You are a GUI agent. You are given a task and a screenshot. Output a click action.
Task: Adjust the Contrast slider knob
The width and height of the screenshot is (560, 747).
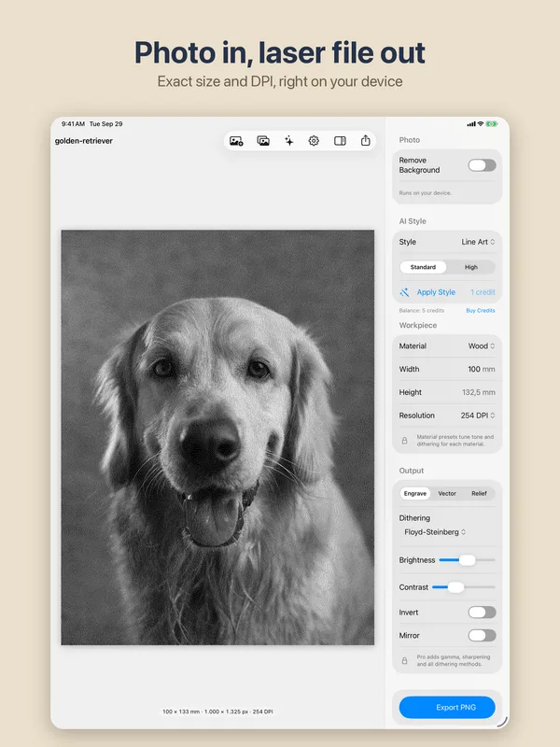click(x=455, y=587)
